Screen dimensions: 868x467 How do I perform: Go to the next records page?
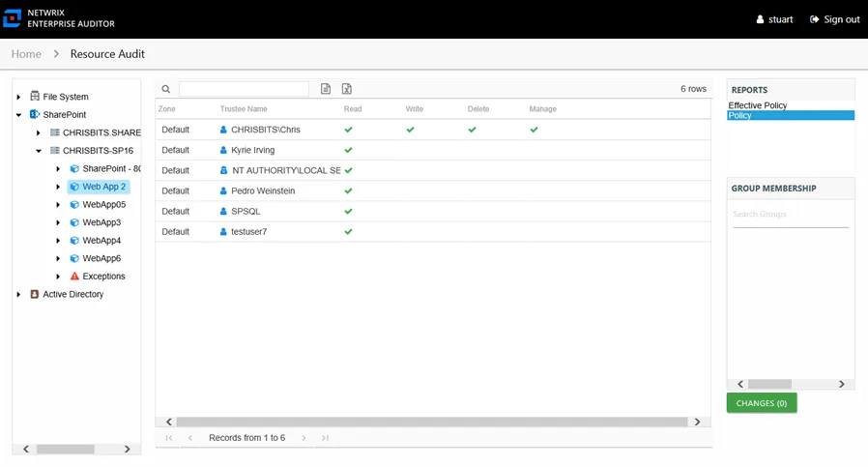(304, 438)
